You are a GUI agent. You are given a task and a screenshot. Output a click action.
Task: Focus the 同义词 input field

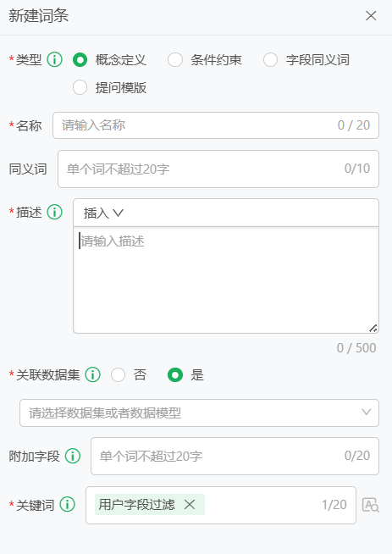pyautogui.click(x=218, y=169)
